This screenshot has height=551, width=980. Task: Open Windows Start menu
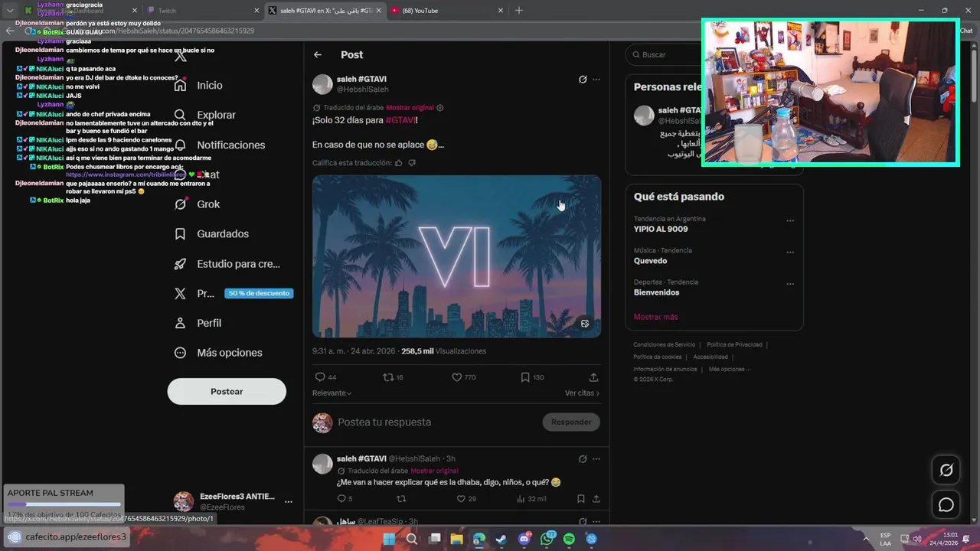(389, 539)
